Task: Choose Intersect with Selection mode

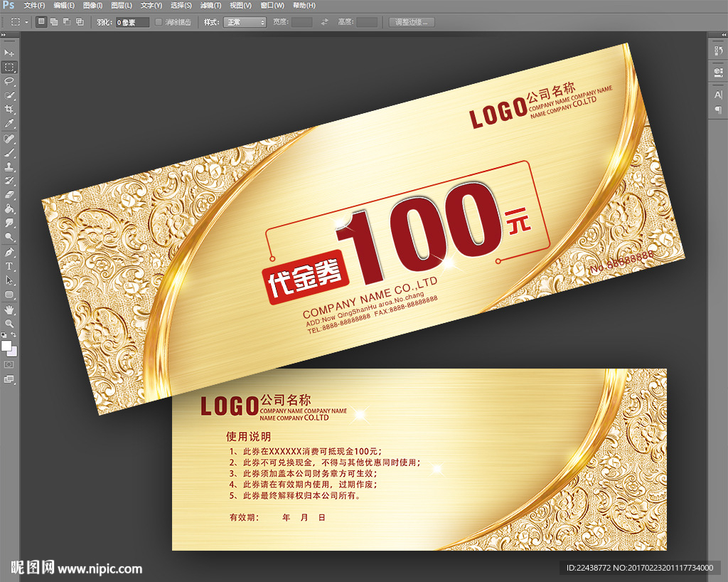Action: tap(80, 22)
